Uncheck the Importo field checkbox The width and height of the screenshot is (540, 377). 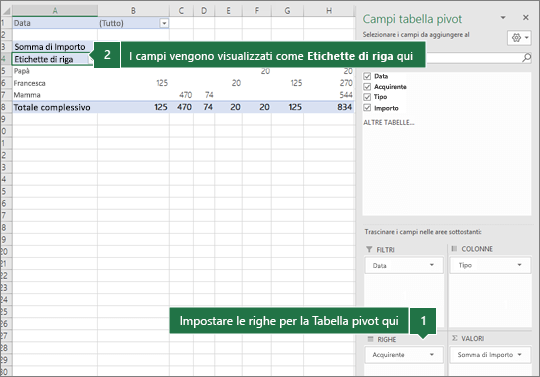(x=367, y=108)
